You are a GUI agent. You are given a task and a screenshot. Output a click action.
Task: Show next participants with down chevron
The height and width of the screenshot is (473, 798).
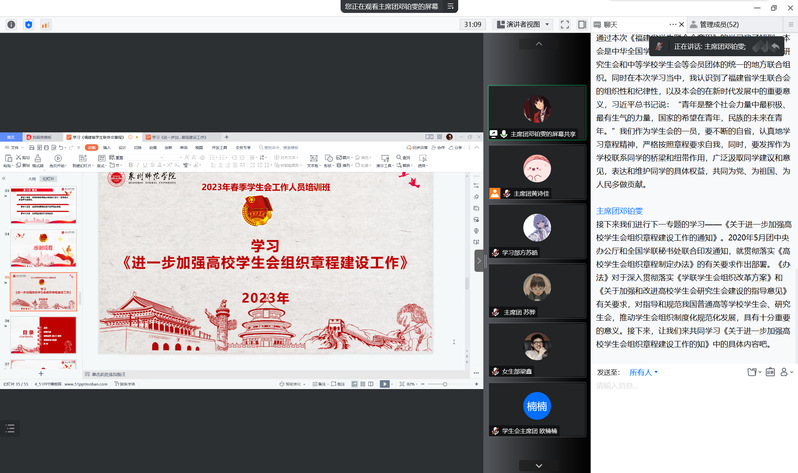[x=538, y=465]
